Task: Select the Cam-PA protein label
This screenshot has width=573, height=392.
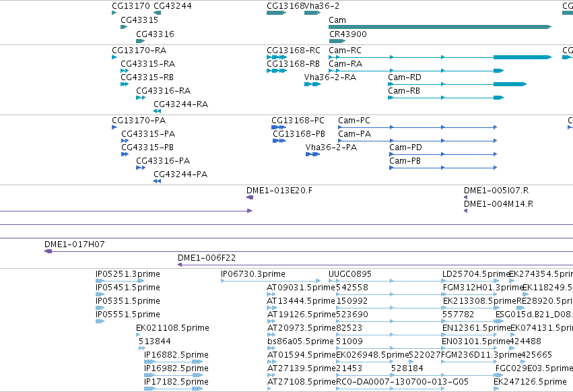Action: point(354,134)
